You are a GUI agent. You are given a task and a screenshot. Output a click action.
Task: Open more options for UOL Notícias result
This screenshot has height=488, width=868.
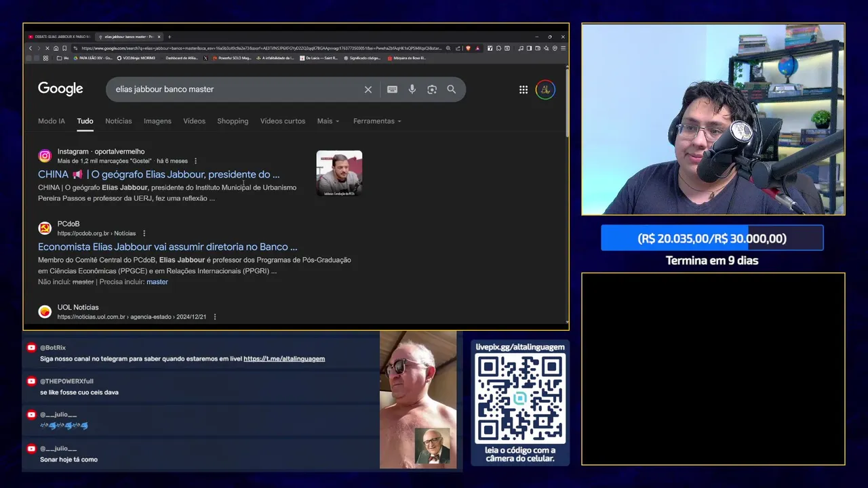215,317
